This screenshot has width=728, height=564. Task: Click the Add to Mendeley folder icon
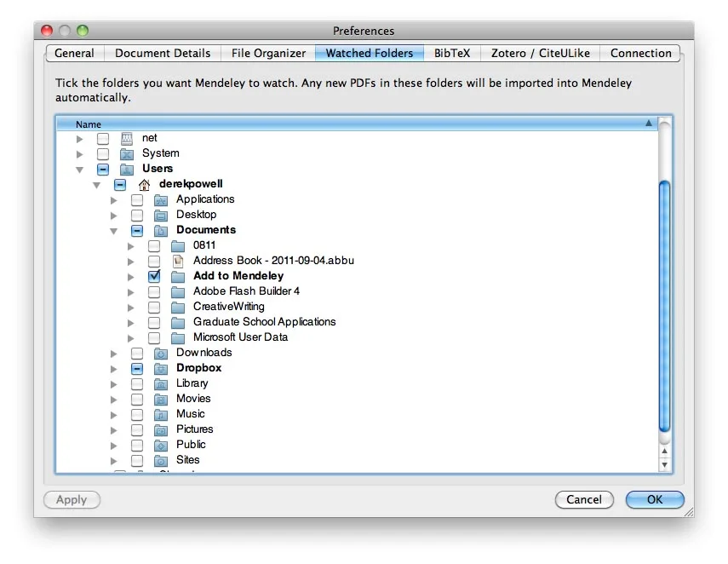[x=178, y=276]
